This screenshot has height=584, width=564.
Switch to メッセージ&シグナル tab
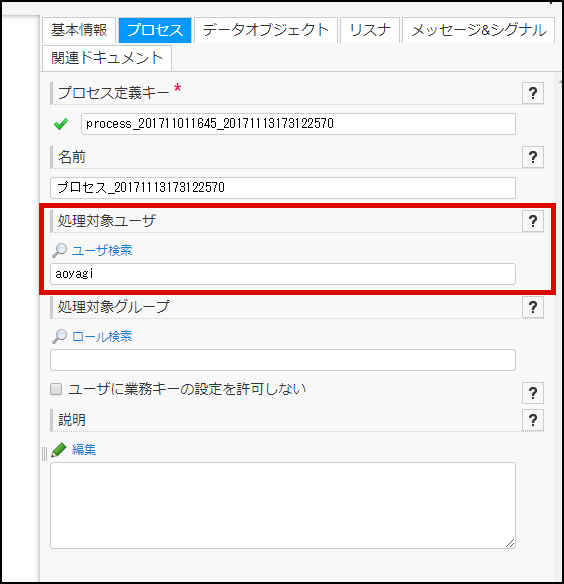coord(479,30)
